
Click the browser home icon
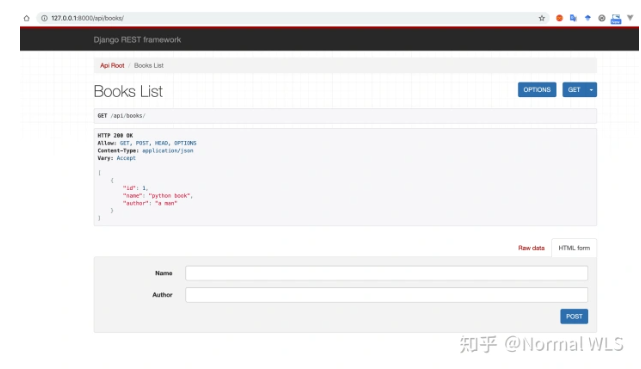click(27, 18)
